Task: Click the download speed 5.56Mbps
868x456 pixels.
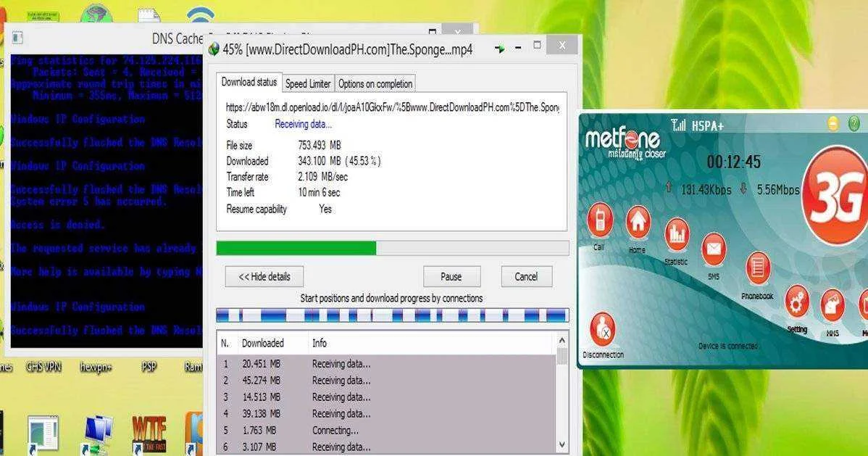Action: pyautogui.click(x=778, y=190)
